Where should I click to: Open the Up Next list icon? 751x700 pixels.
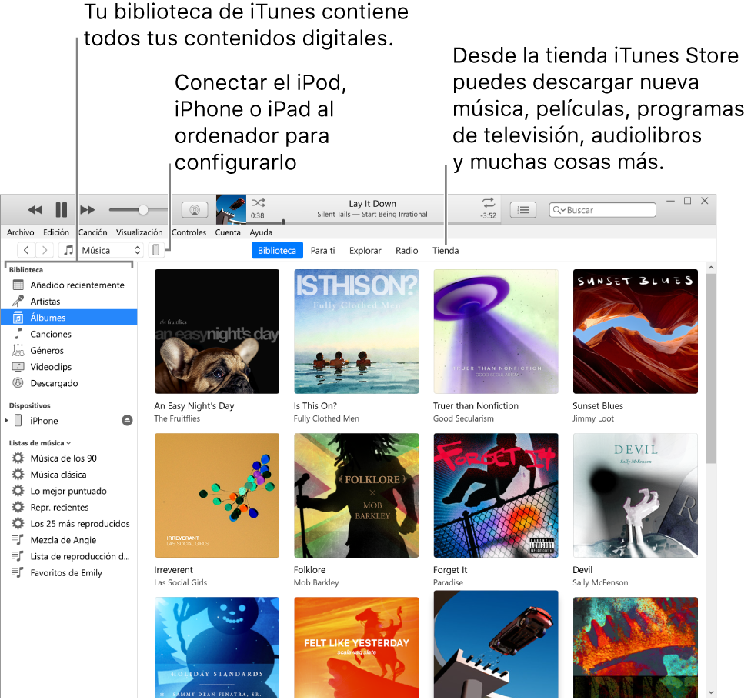(524, 209)
